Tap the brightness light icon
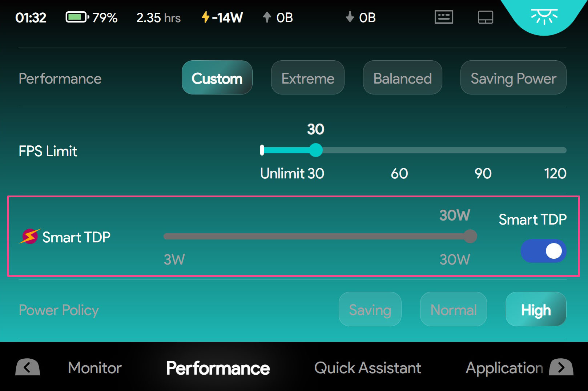 544,16
